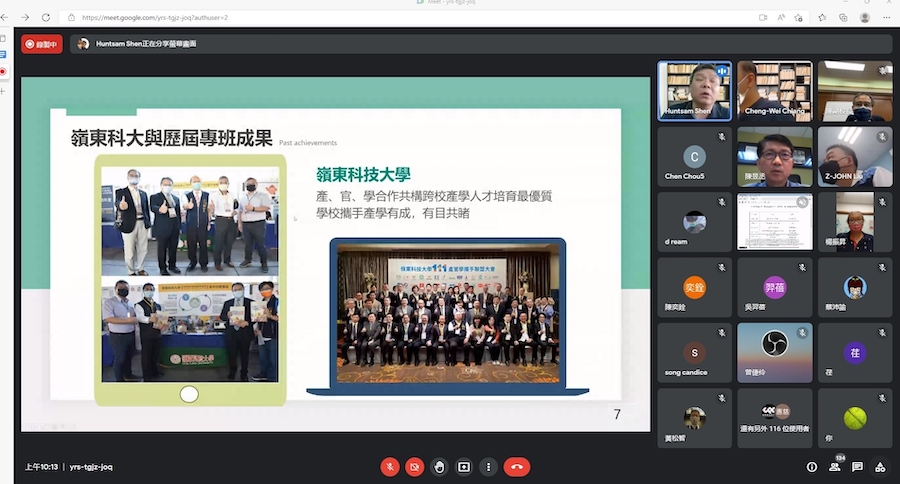Screen dimensions: 900x484
Task: Select the Huntsam Shen video tile
Action: pos(695,91)
